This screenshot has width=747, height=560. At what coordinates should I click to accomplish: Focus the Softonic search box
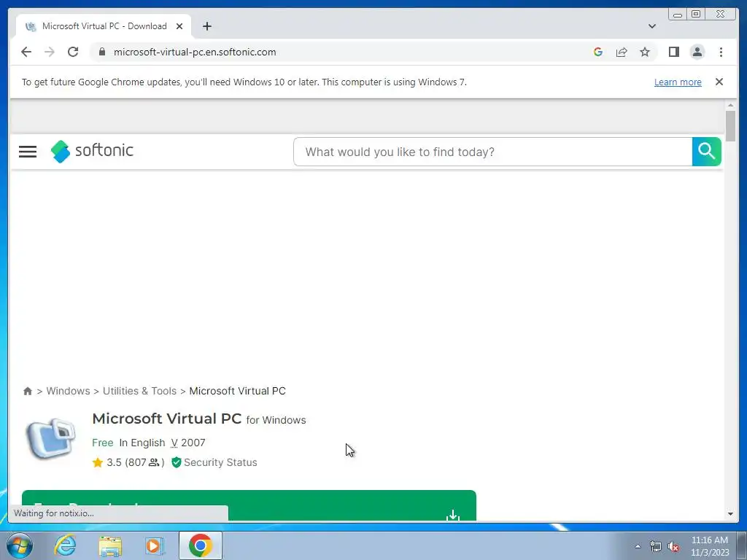tap(493, 152)
